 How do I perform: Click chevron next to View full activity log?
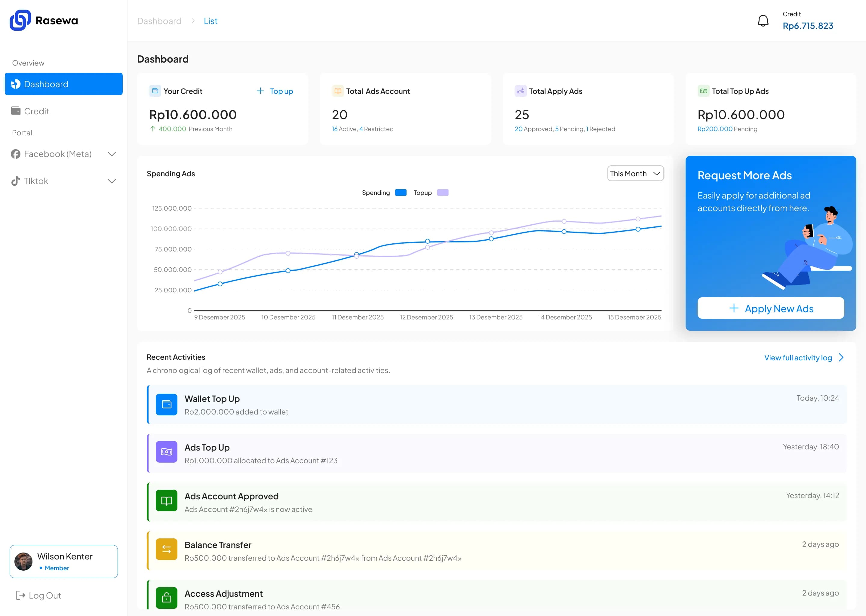pyautogui.click(x=841, y=357)
